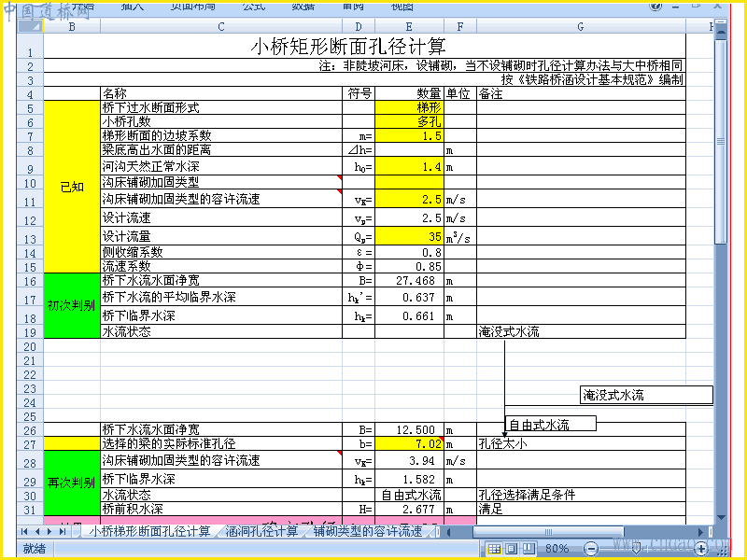This screenshot has height=560, width=747.
Task: Switch to Page Break Preview
Action: (529, 549)
